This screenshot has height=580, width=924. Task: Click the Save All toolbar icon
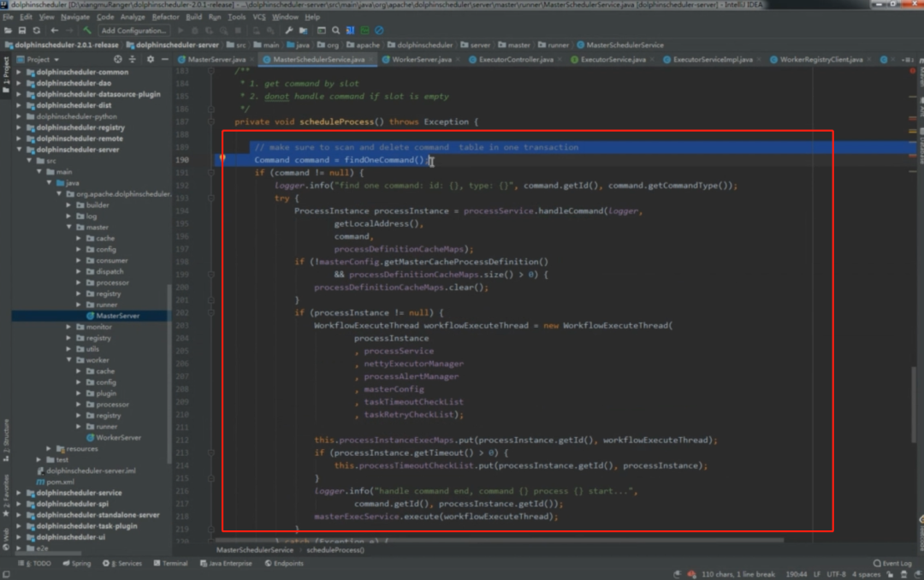click(21, 30)
